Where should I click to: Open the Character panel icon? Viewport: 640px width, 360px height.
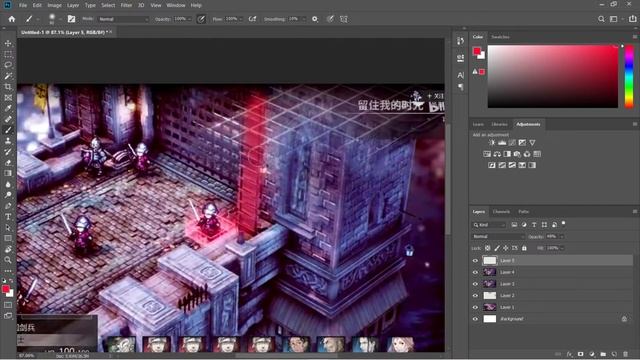(460, 75)
